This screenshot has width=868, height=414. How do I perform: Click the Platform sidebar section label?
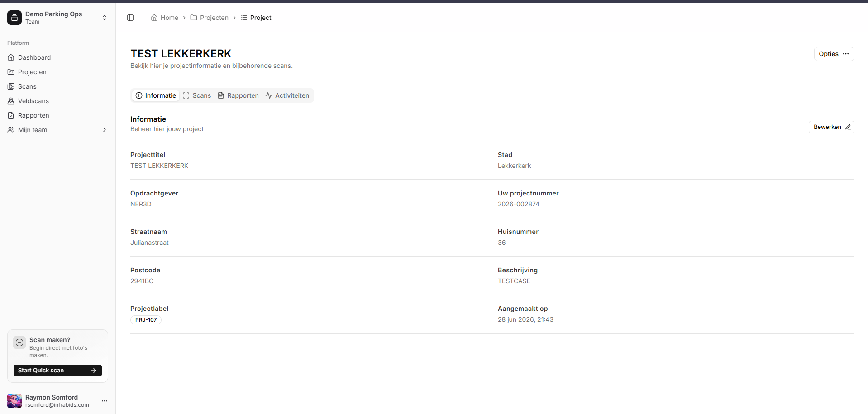tap(18, 43)
